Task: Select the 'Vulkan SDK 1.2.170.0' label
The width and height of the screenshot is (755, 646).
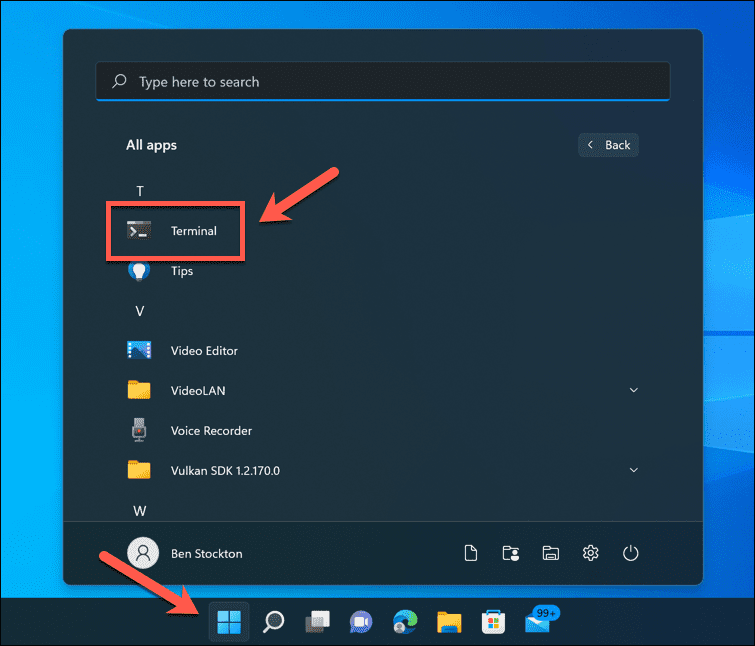Action: pyautogui.click(x=225, y=470)
